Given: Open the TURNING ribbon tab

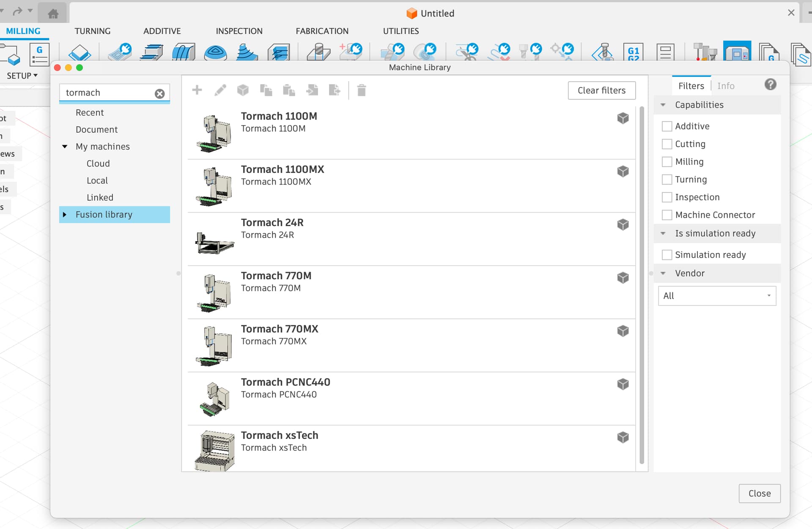Looking at the screenshot, I should pyautogui.click(x=92, y=31).
